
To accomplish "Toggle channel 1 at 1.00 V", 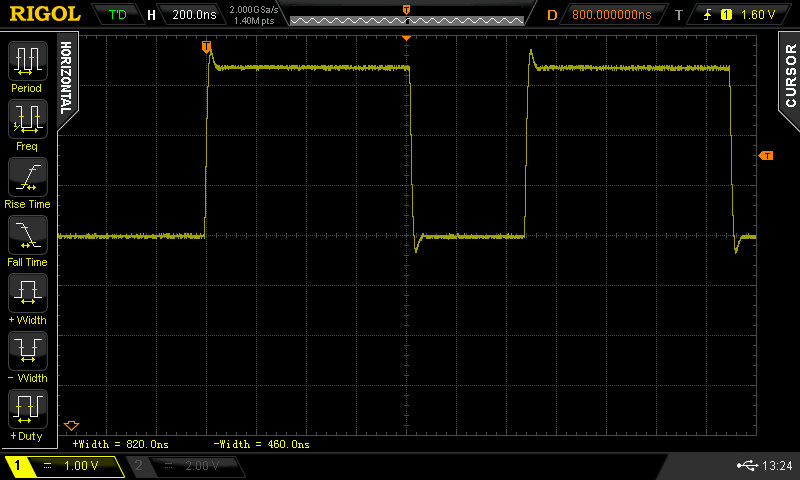I will coord(64,466).
